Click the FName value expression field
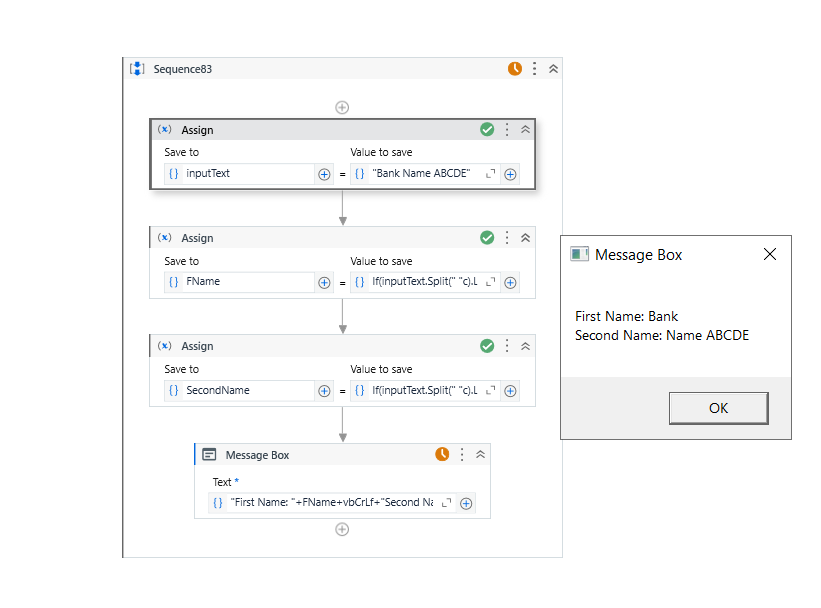This screenshot has height=608, width=821. click(425, 282)
